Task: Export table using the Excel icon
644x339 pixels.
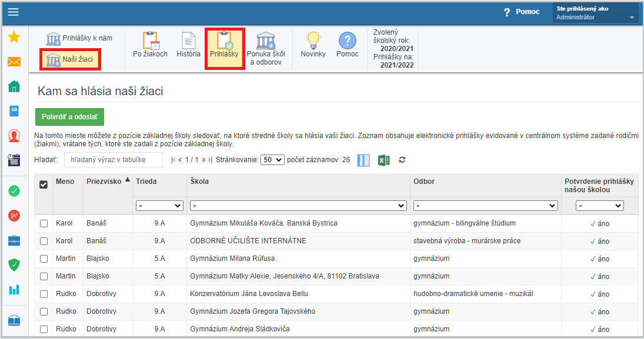Action: pos(383,160)
